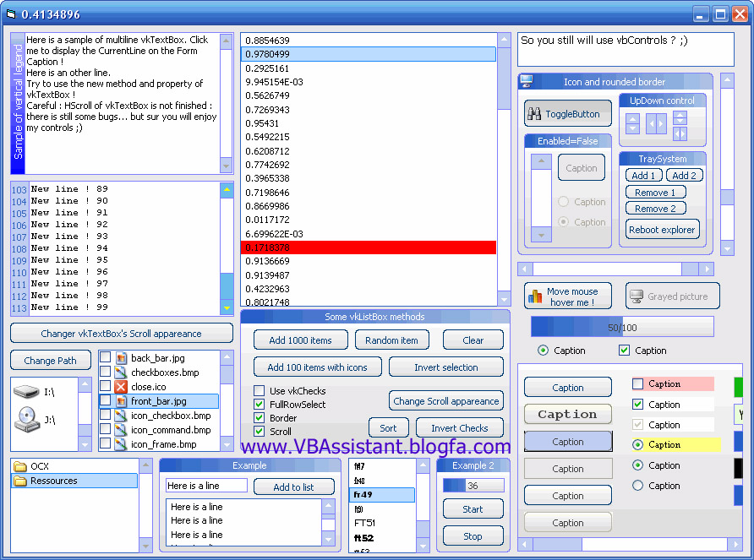Click the 50/100 progress bar
Screen dimensions: 754x560
click(622, 327)
